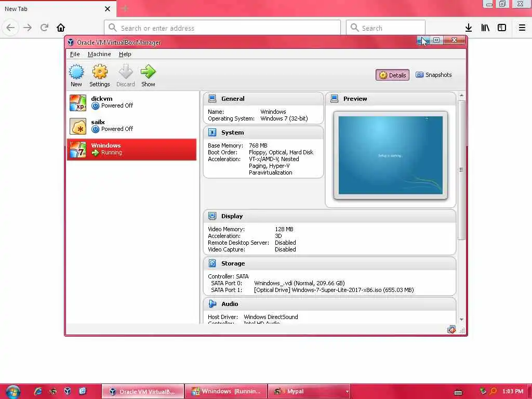Select the sailx virtual machine

pos(131,126)
